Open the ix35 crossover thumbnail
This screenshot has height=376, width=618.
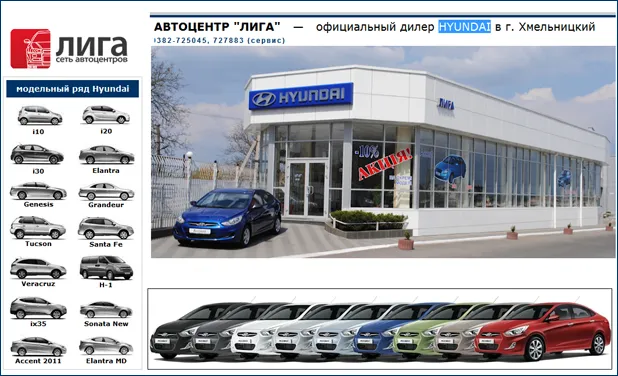pyautogui.click(x=38, y=308)
